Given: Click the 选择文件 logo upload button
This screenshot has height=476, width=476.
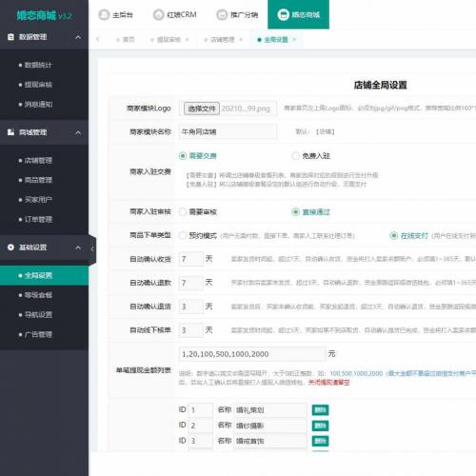Looking at the screenshot, I should pyautogui.click(x=202, y=109).
